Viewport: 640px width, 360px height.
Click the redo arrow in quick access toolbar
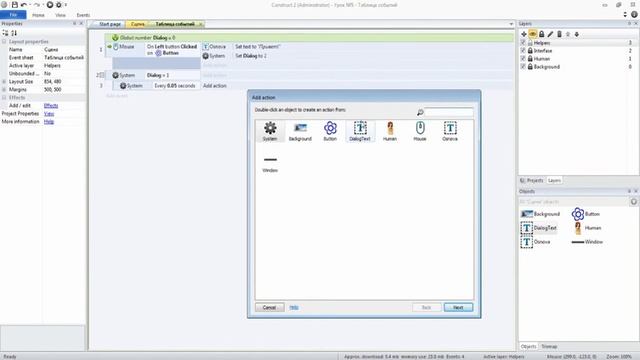(x=37, y=5)
